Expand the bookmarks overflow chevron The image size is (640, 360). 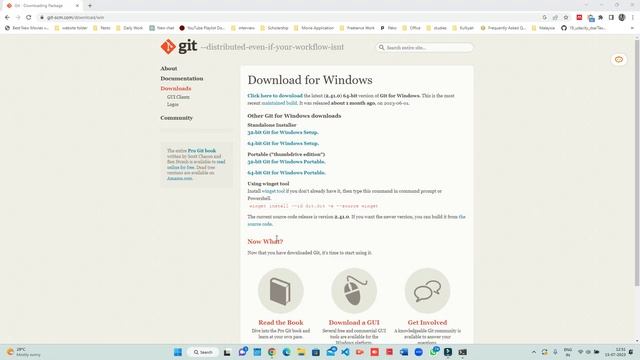(632, 28)
